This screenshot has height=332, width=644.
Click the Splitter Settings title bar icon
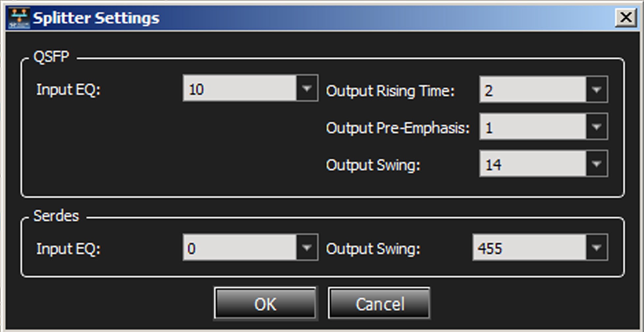[x=19, y=18]
